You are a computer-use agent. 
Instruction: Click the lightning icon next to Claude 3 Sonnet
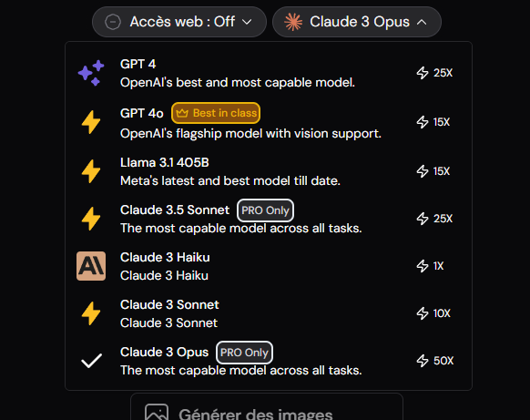(x=91, y=313)
